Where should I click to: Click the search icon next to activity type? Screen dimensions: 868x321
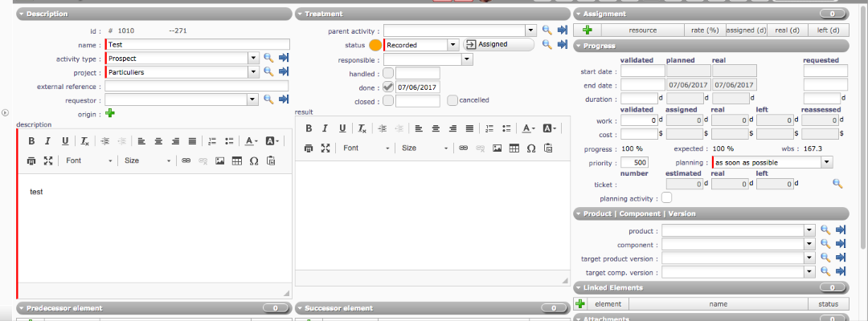coord(268,59)
